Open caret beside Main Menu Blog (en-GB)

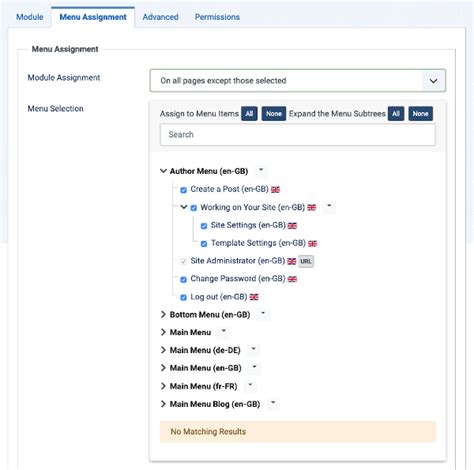pyautogui.click(x=273, y=403)
